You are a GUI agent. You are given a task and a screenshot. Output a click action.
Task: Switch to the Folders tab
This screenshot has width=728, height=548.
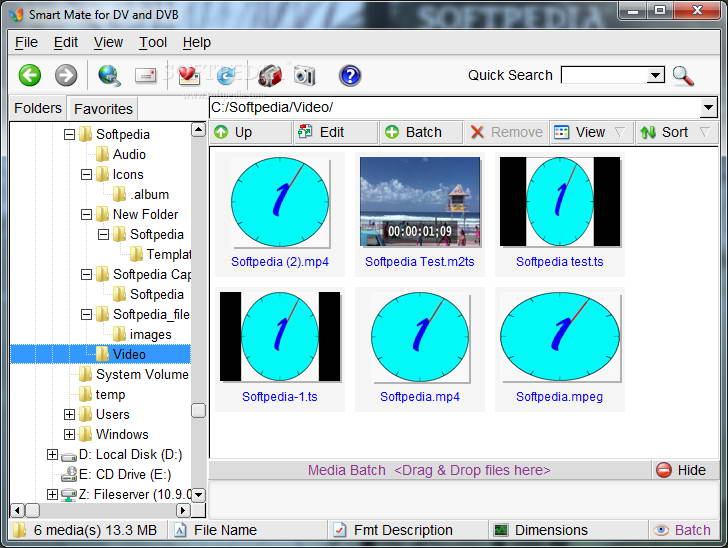(38, 108)
